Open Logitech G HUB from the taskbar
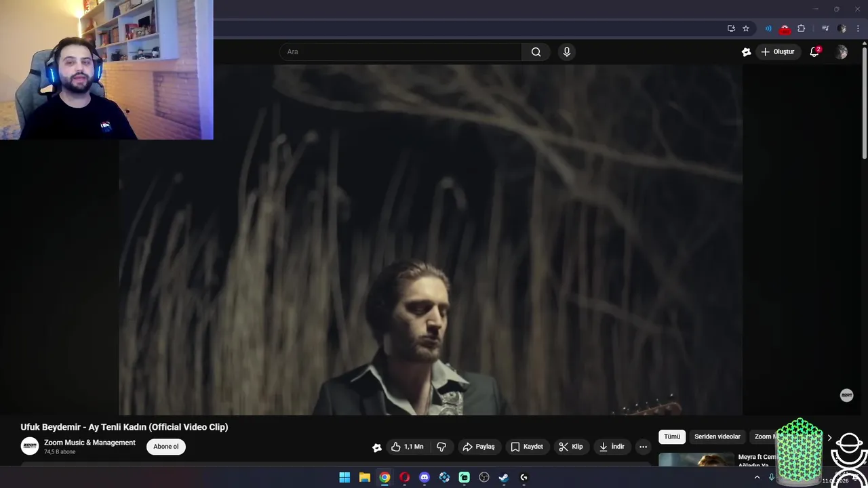The width and height of the screenshot is (868, 488). [x=524, y=477]
